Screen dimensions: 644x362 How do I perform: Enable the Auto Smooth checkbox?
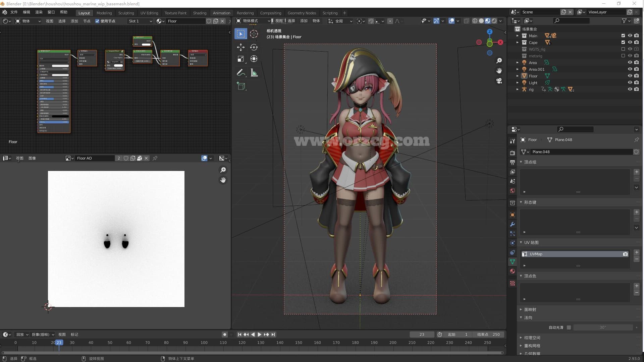(569, 327)
